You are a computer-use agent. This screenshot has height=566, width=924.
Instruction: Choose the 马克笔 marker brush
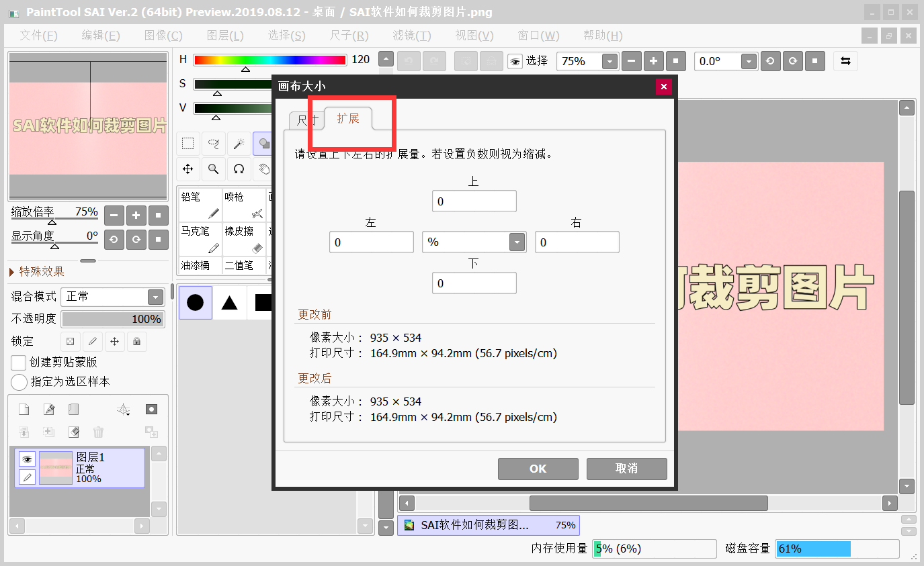200,239
